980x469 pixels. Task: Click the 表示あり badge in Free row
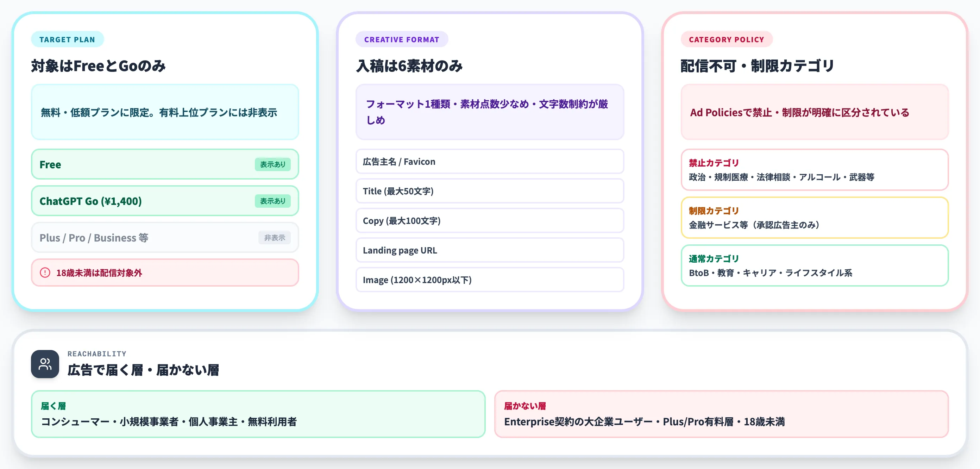pos(272,164)
